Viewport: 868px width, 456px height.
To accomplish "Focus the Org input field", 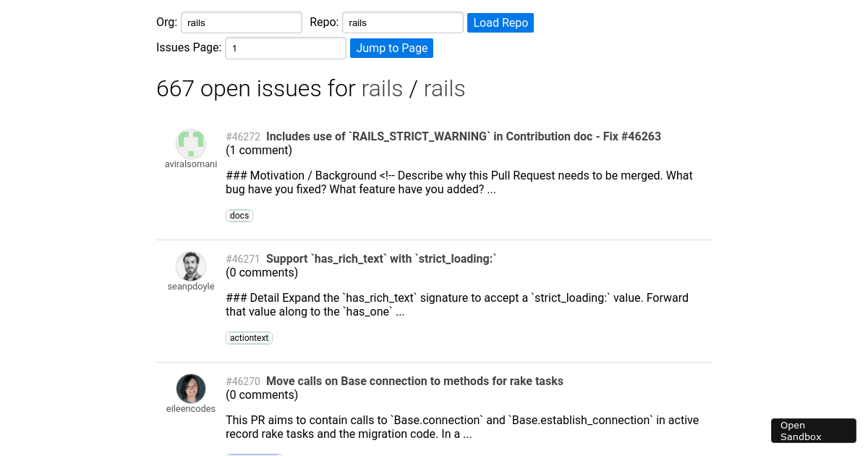I will click(x=241, y=22).
